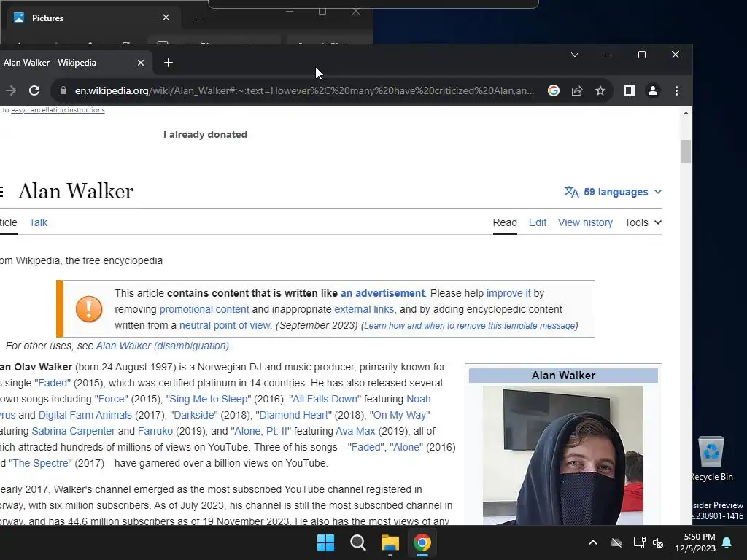Open the 'All Falls Down' link
747x560 pixels.
pyautogui.click(x=325, y=399)
